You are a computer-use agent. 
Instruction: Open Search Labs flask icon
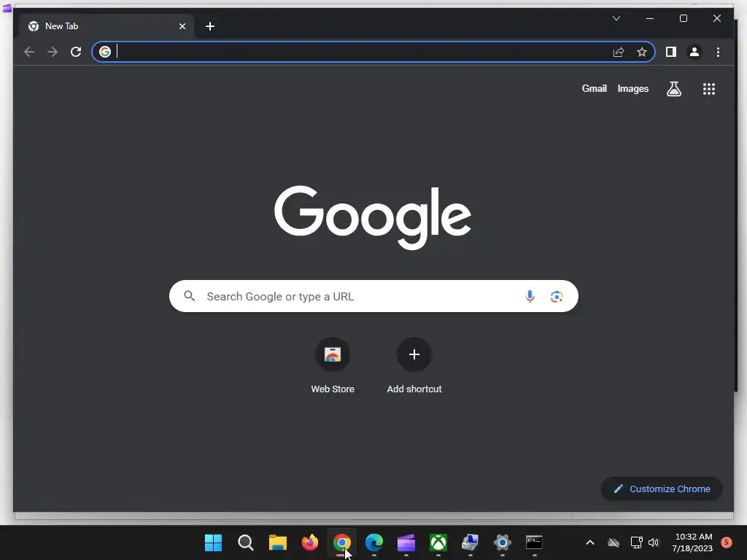[673, 88]
